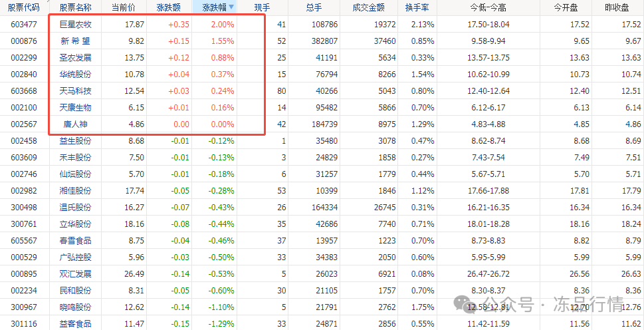This screenshot has width=644, height=330.
Task: Select stock code 002234
Action: pos(24,291)
